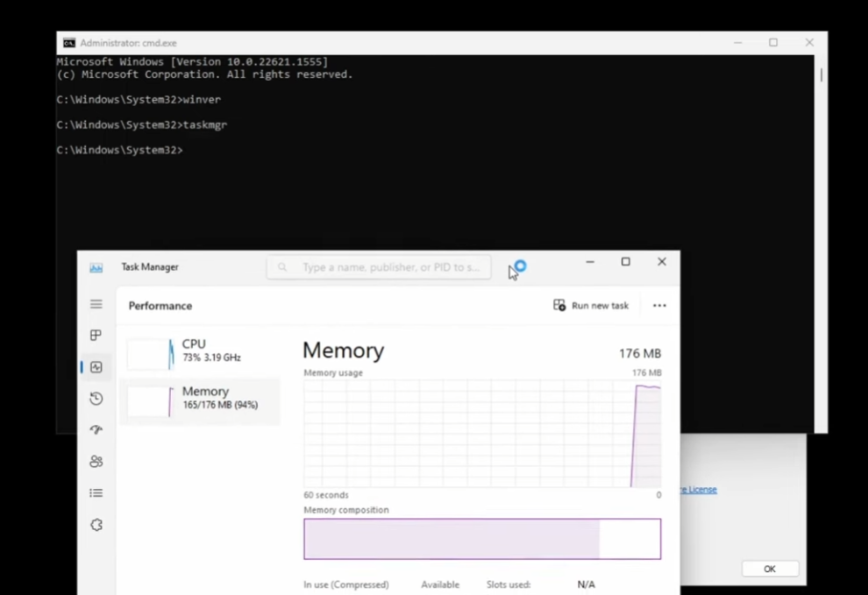The image size is (868, 595).
Task: Open the three-dot more options menu
Action: pyautogui.click(x=659, y=306)
